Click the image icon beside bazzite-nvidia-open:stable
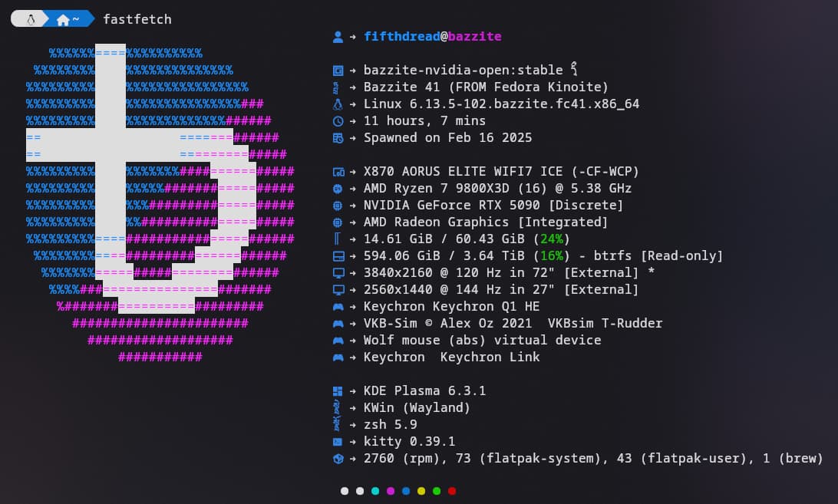 tap(338, 71)
